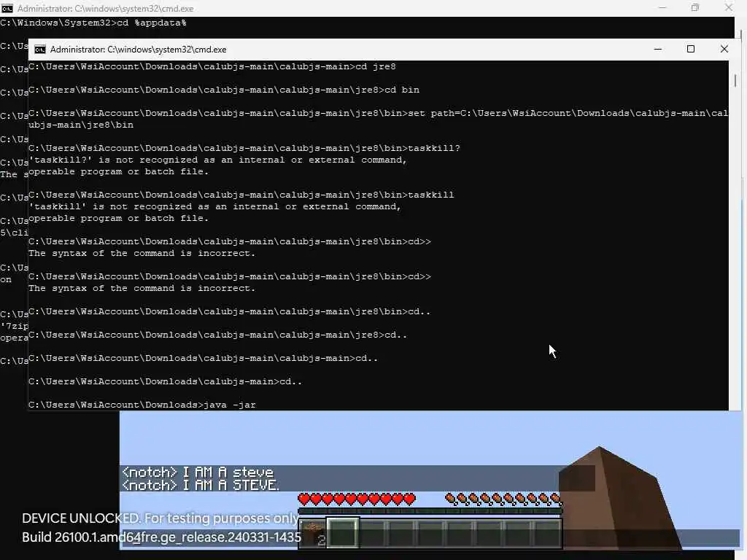Click the front window title 'Administrator: C:\windows\system32\cmd.exe'
Viewport: 747px width, 560px height.
(138, 50)
